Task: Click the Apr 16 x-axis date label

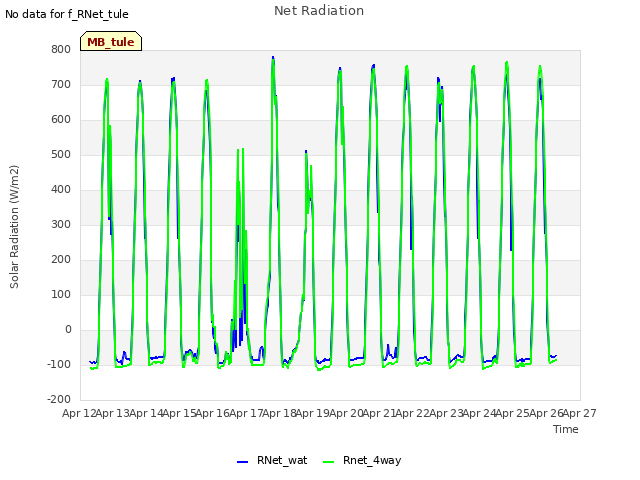Action: click(x=213, y=413)
